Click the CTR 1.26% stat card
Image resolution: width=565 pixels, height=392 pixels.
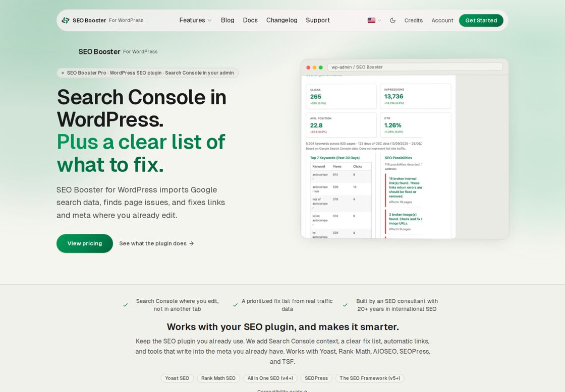point(416,125)
